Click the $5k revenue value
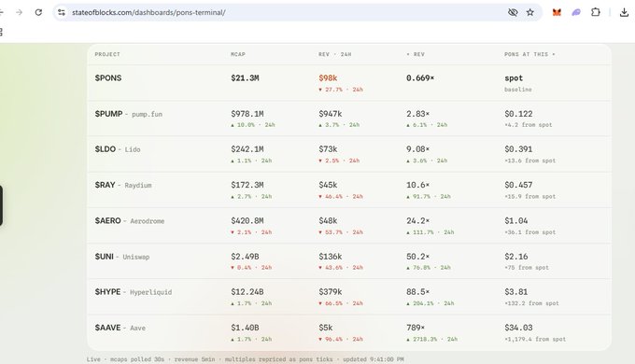 pyautogui.click(x=326, y=328)
